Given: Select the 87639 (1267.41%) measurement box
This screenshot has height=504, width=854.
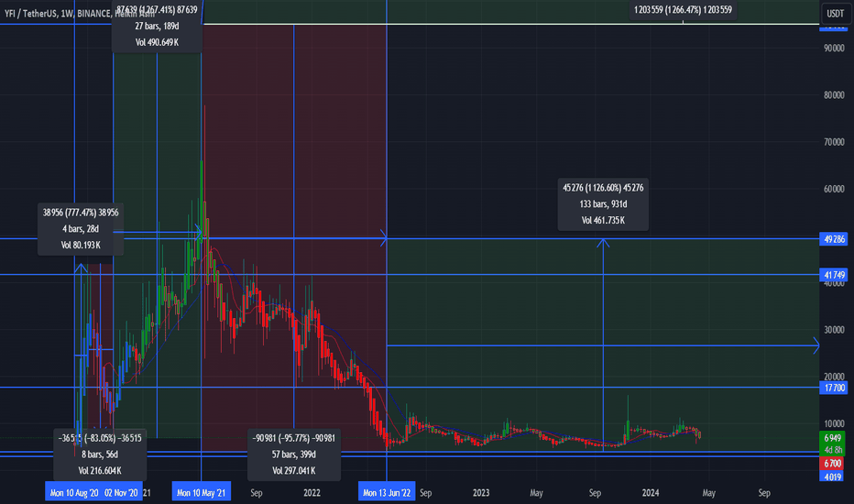Looking at the screenshot, I should [x=157, y=27].
